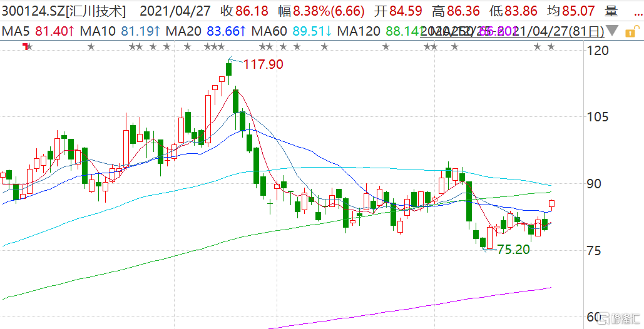Click the 量 volume label
Viewport: 644px width, 329px height.
coord(611,11)
